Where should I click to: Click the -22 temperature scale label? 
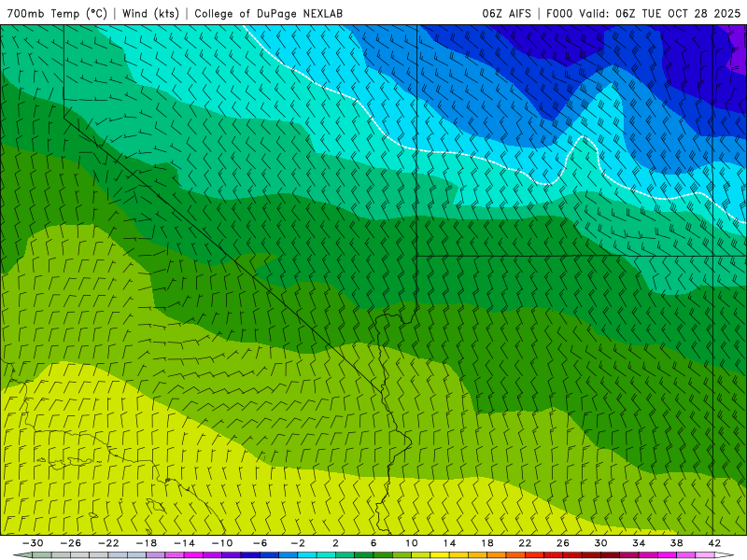[x=108, y=543]
